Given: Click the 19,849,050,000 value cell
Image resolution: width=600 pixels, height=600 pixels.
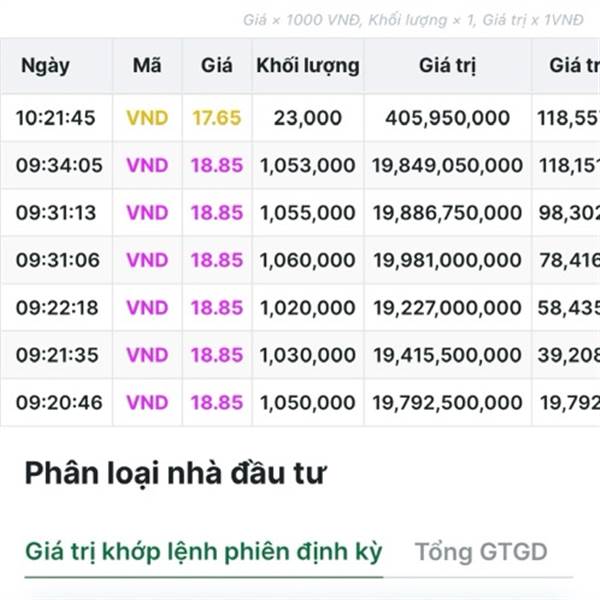Looking at the screenshot, I should tap(448, 165).
